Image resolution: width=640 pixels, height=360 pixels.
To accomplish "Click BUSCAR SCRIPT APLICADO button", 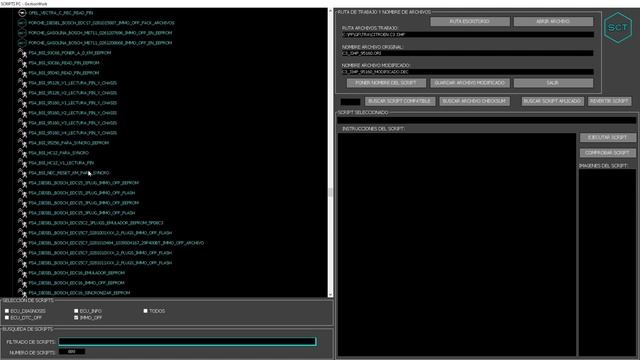I will [x=552, y=101].
